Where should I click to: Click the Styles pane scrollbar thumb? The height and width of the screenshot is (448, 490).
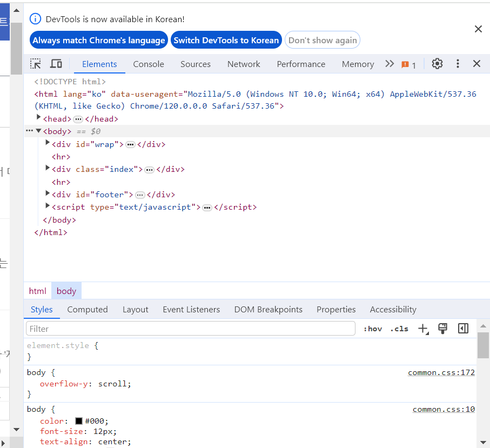click(483, 345)
